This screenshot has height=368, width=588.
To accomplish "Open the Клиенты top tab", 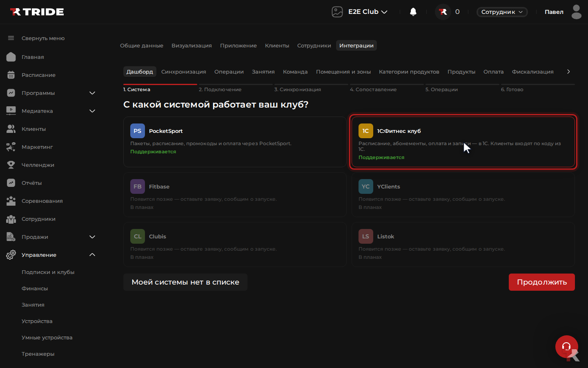I will click(277, 45).
